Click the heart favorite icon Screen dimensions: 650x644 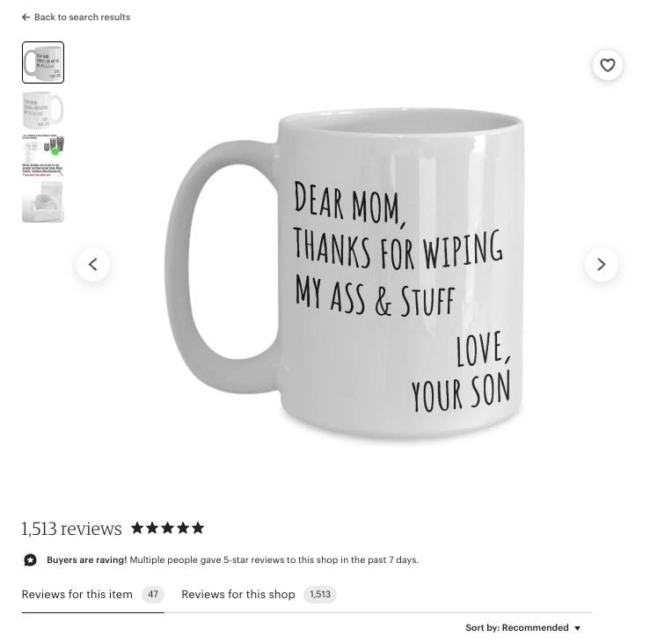point(607,65)
